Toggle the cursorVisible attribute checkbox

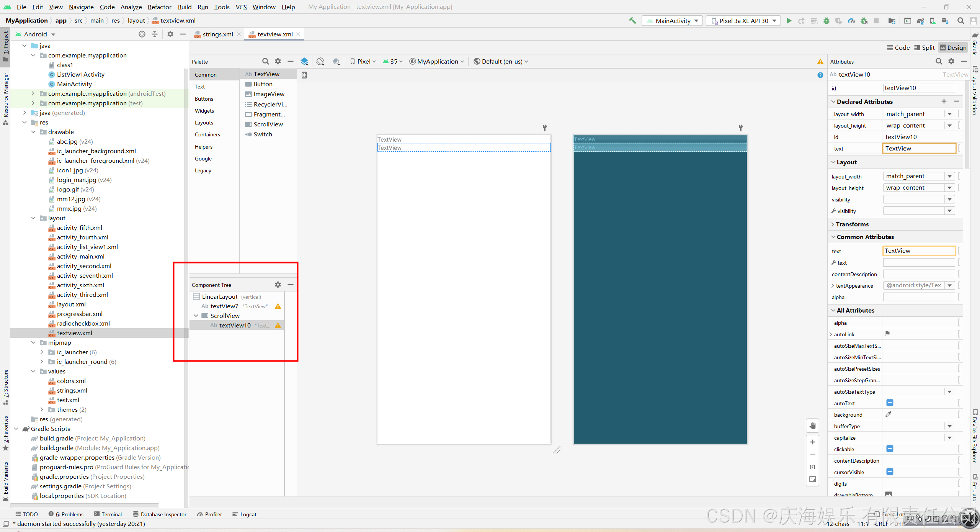(x=890, y=472)
